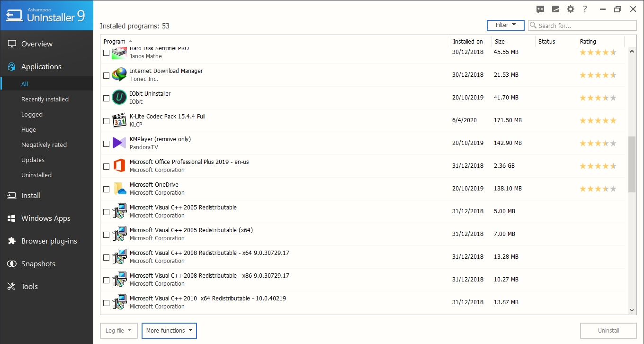Viewport: 644px width, 344px height.
Task: Check the Microsoft OneDrive checkbox
Action: pos(106,189)
